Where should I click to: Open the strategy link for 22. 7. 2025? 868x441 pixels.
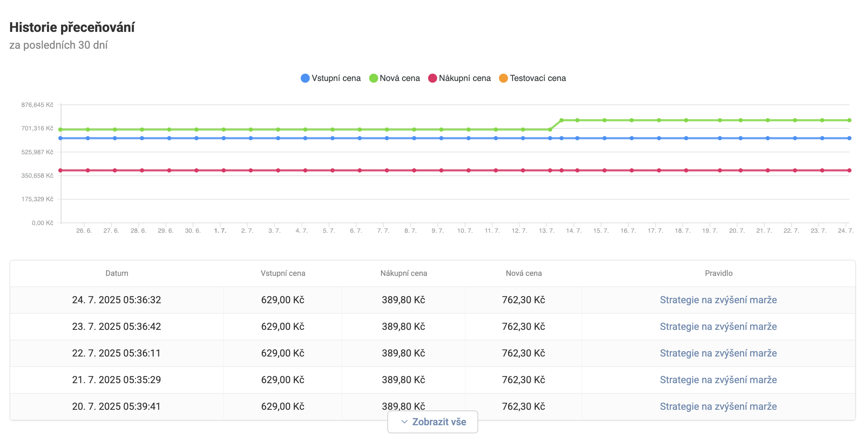(718, 353)
